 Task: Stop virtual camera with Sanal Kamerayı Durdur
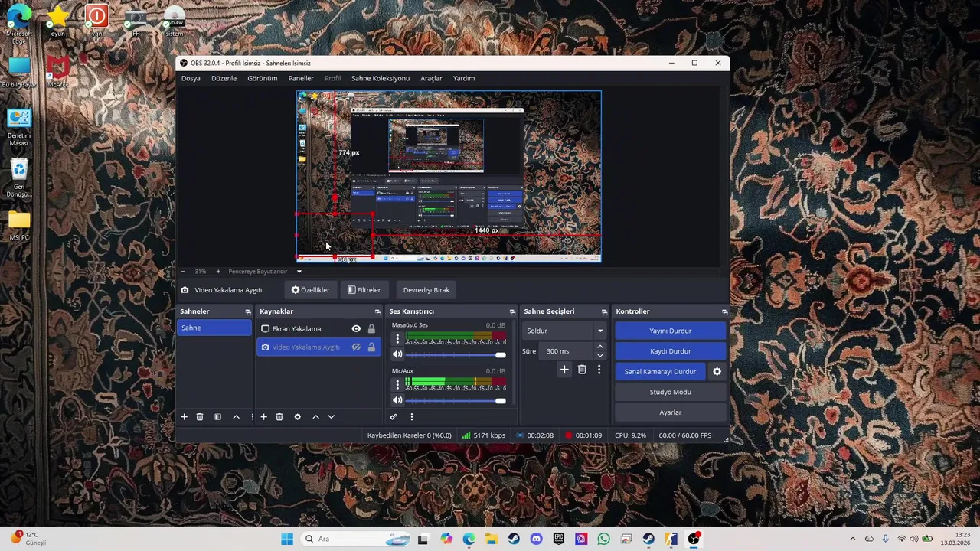pos(660,372)
